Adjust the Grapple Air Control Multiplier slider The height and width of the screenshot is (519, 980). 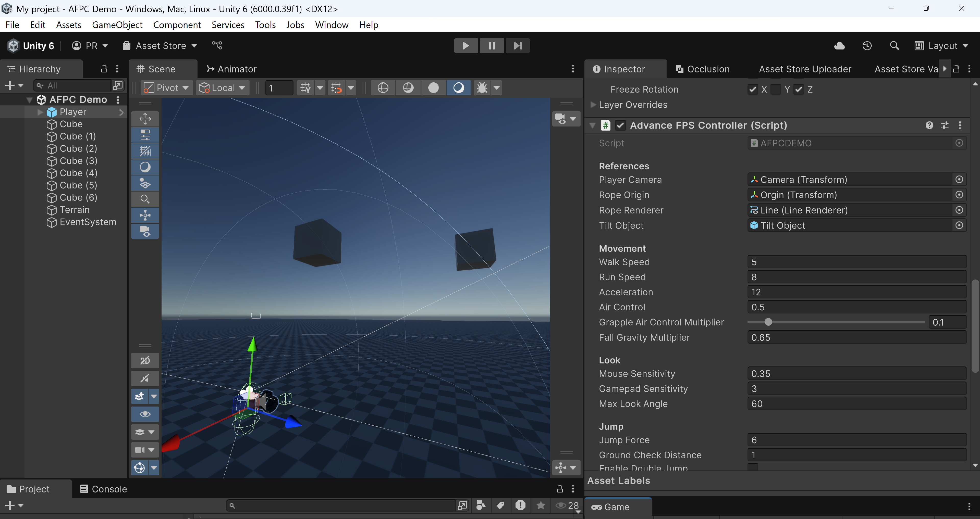pyautogui.click(x=768, y=322)
